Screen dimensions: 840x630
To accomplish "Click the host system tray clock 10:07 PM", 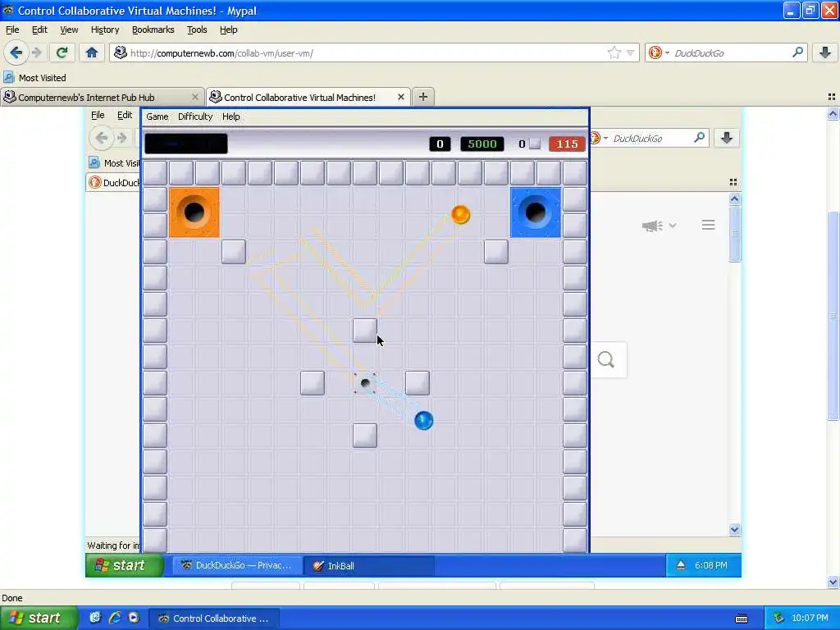I will coord(810,619).
